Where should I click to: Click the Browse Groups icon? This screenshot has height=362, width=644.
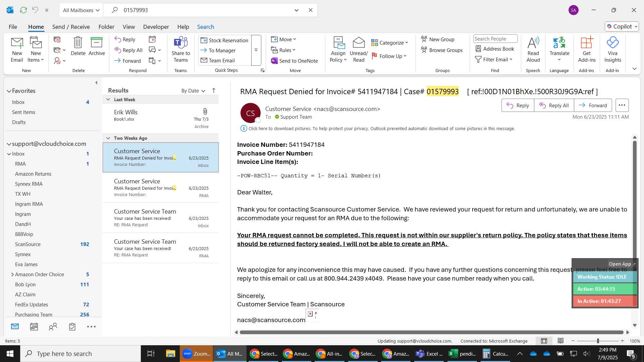pyautogui.click(x=442, y=50)
